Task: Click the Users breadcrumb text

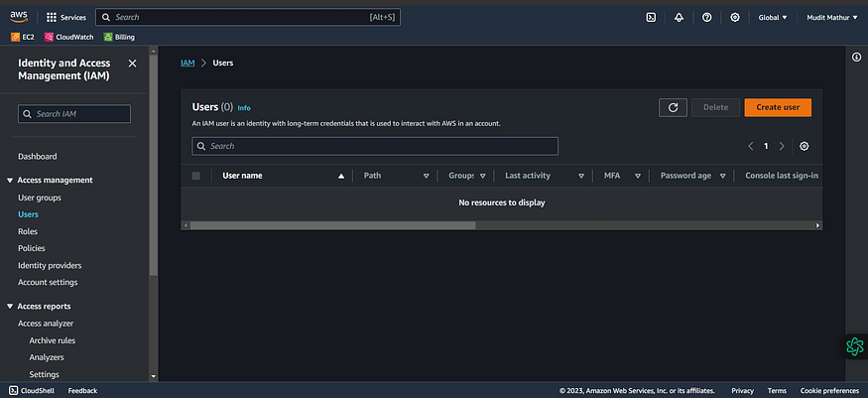Action: (223, 64)
